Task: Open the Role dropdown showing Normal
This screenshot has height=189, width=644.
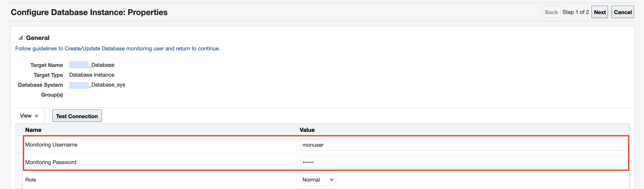Action: (x=318, y=180)
